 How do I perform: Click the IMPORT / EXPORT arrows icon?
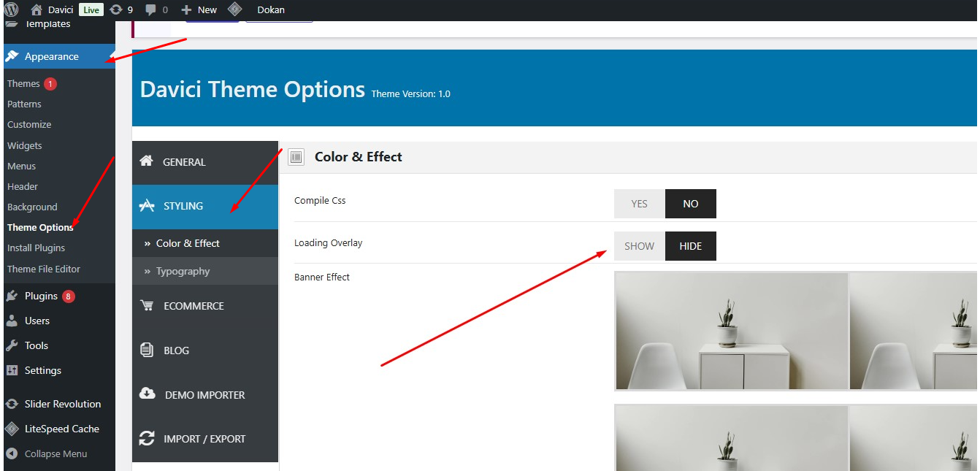[147, 439]
